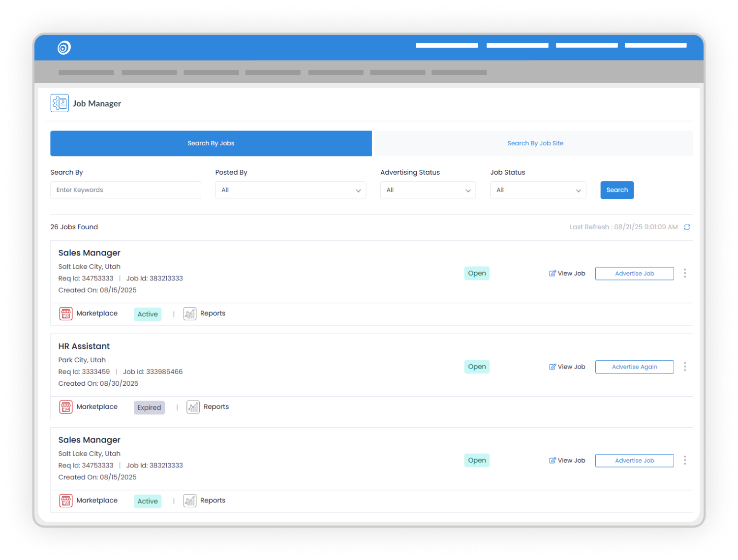Screen dimensions: 738x560
Task: Select the Search By Jobs tab
Action: [211, 143]
